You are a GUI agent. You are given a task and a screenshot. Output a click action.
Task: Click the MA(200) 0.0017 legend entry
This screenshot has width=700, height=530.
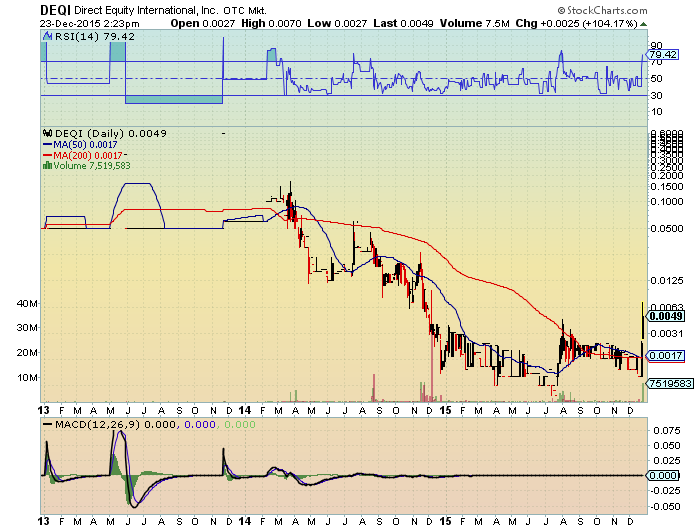click(x=83, y=155)
